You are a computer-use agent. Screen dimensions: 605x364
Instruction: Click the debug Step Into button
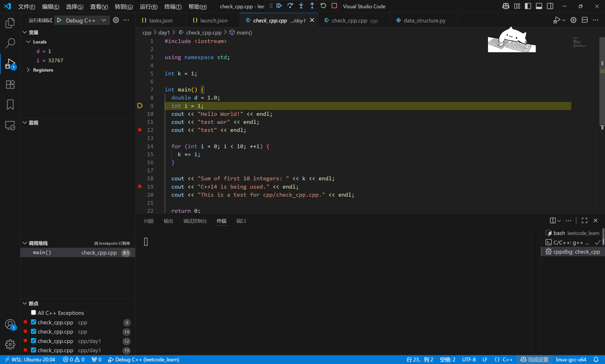click(301, 6)
